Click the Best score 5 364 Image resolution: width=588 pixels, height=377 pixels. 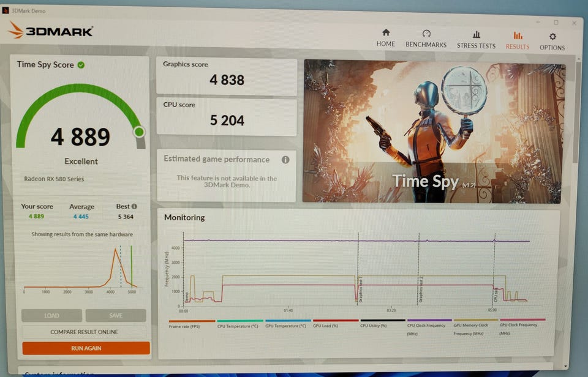[x=126, y=217]
